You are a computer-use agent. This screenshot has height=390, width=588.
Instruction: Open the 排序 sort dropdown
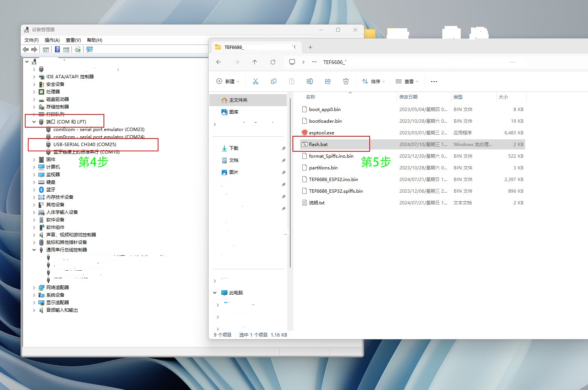click(x=373, y=81)
